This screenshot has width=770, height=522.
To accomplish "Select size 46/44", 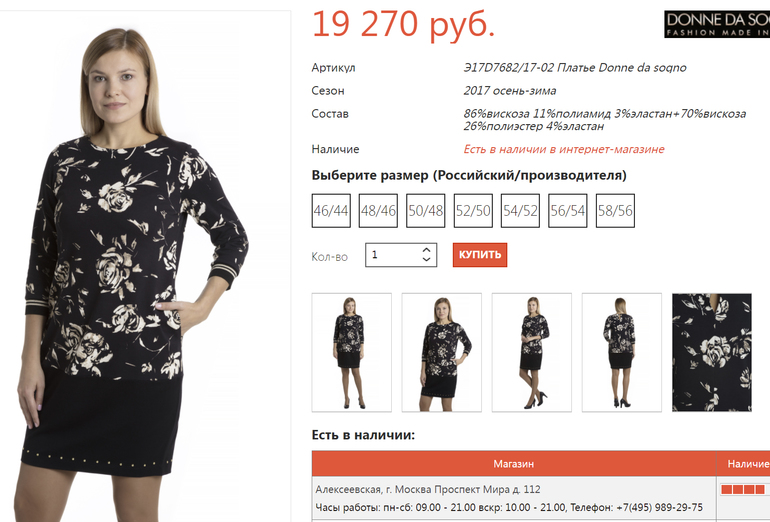I will click(x=331, y=211).
